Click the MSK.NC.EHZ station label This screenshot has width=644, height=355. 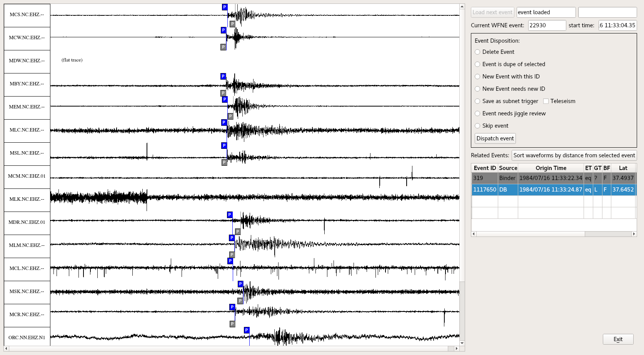[x=27, y=292]
